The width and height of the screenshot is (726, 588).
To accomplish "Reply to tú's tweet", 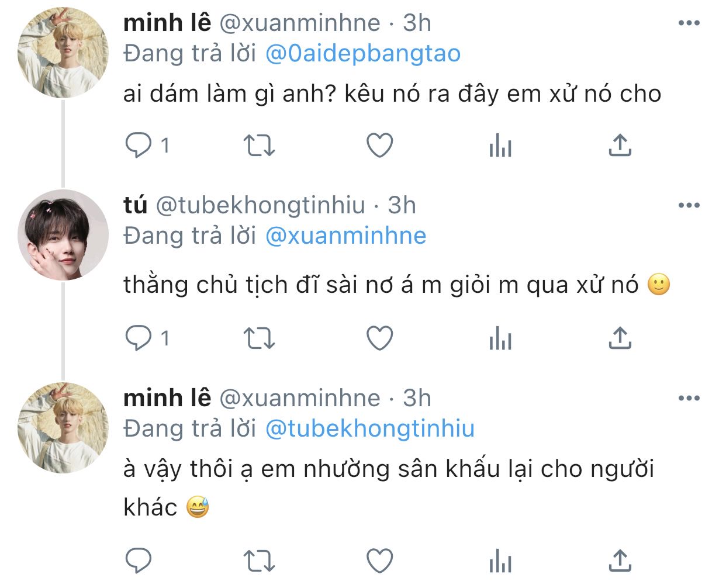I will [139, 338].
